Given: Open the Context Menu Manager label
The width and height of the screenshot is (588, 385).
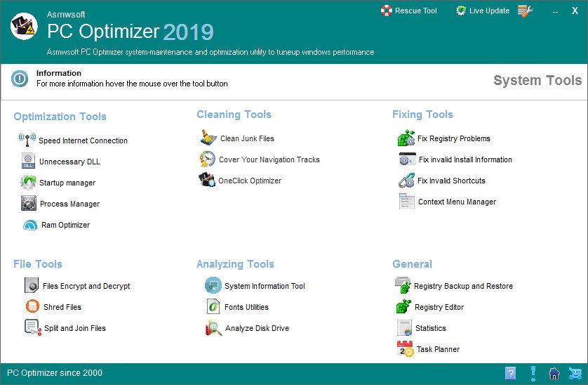Looking at the screenshot, I should (457, 202).
